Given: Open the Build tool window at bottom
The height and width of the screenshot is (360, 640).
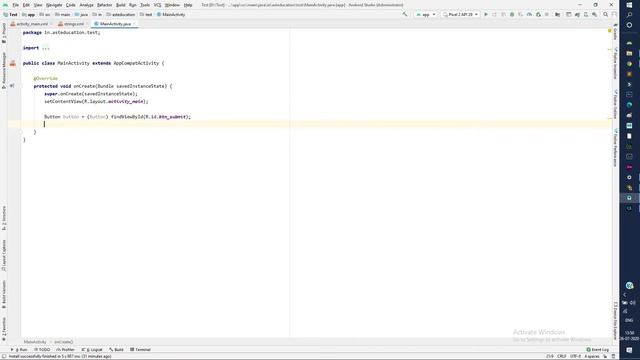Looking at the screenshot, I should [x=116, y=350].
